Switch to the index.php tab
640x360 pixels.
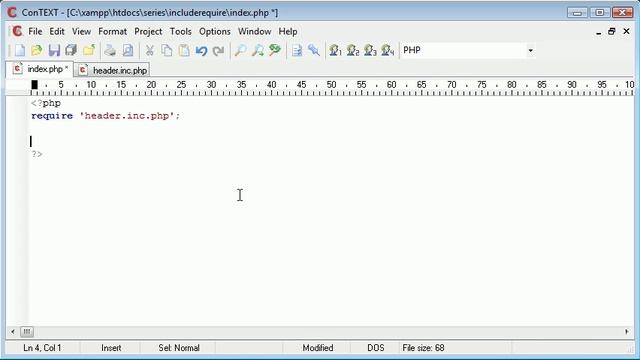(x=40, y=69)
